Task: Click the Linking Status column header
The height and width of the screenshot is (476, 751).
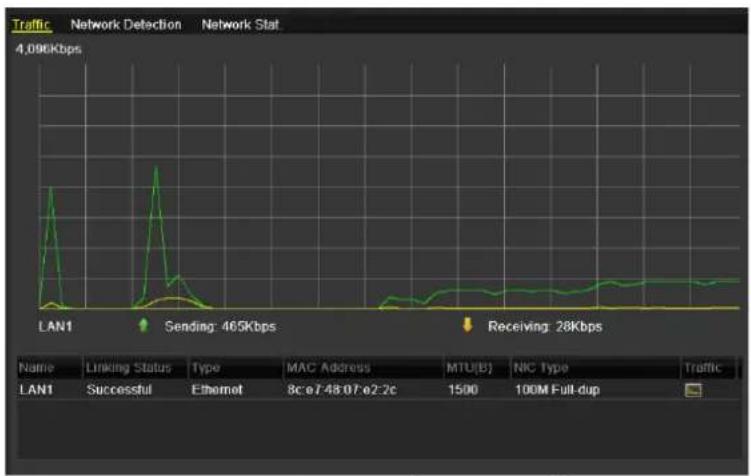Action: (x=135, y=368)
